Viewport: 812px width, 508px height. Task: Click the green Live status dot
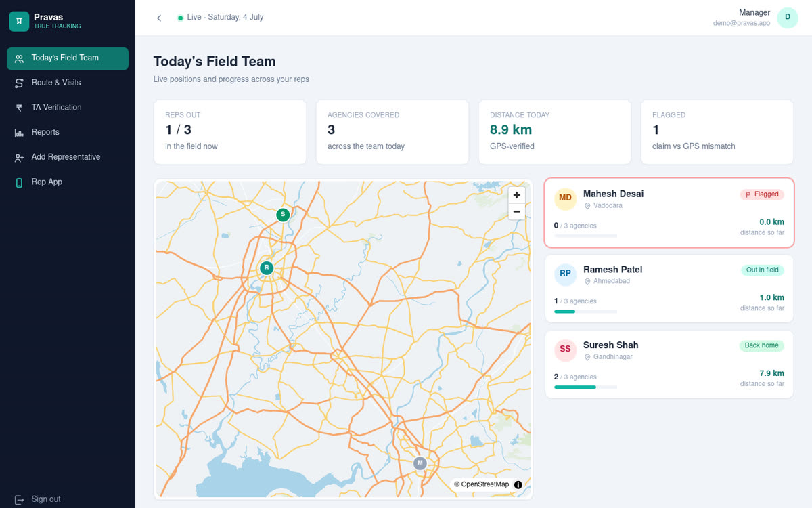pos(180,18)
